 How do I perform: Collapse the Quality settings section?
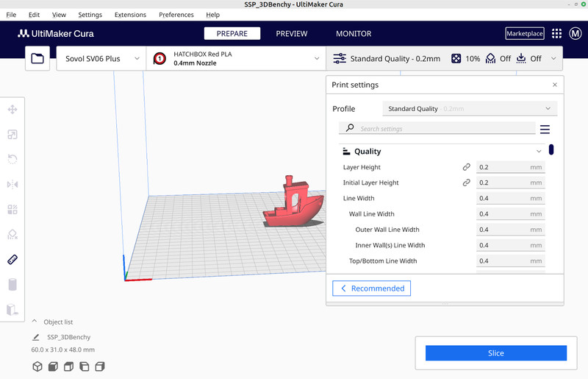(x=539, y=152)
